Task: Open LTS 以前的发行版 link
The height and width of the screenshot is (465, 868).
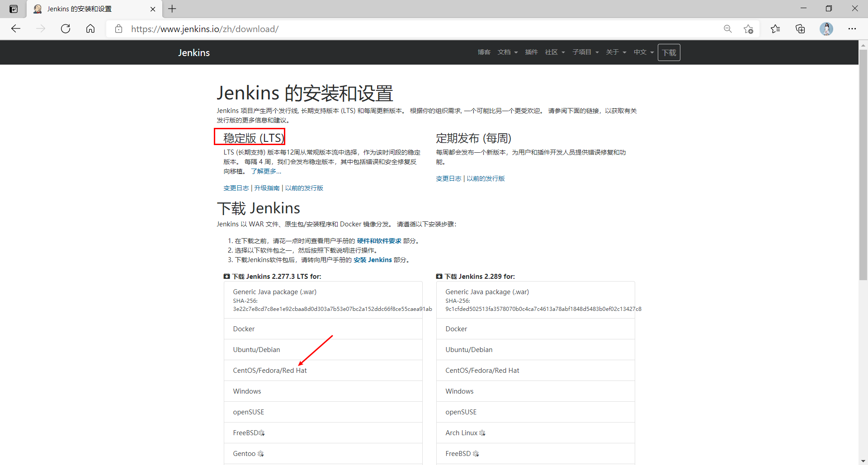Action: click(x=304, y=188)
